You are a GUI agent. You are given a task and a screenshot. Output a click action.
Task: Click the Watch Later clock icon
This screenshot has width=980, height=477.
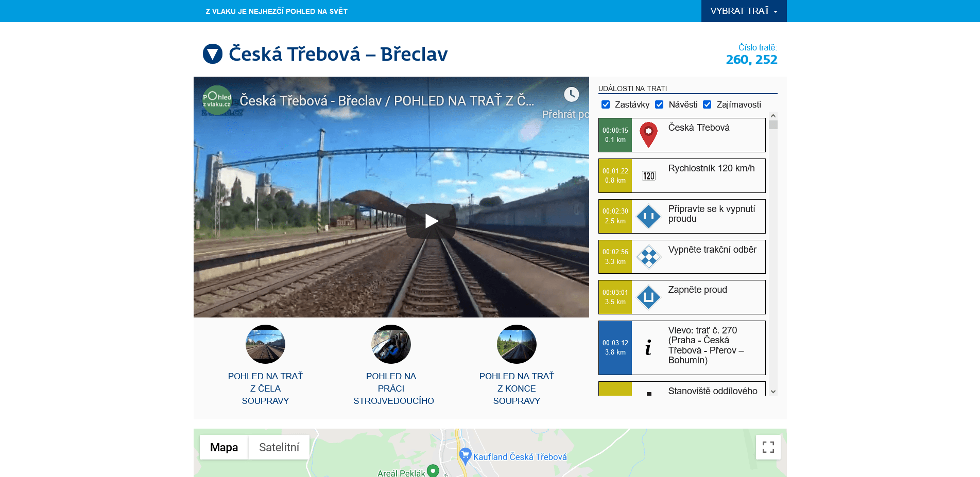point(571,94)
